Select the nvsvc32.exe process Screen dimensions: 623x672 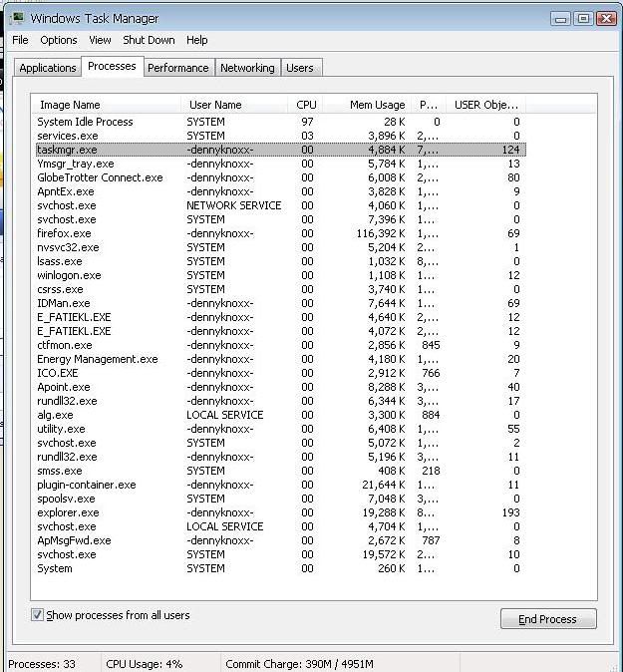point(281,247)
